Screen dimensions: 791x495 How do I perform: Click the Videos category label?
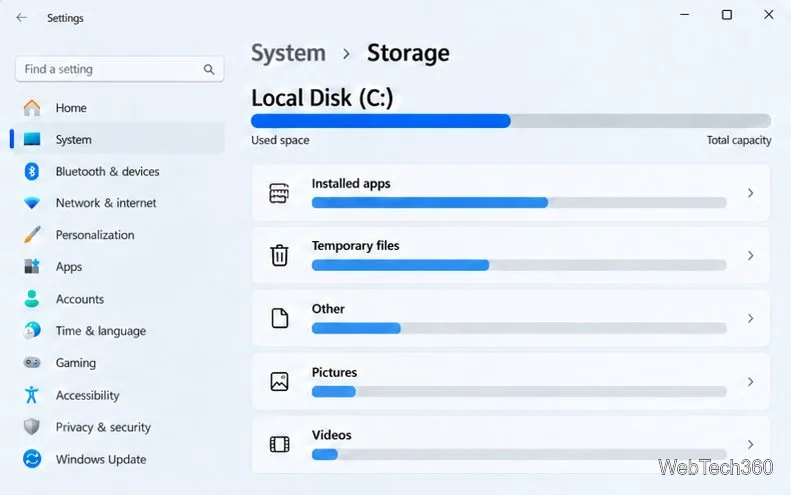[x=331, y=434]
